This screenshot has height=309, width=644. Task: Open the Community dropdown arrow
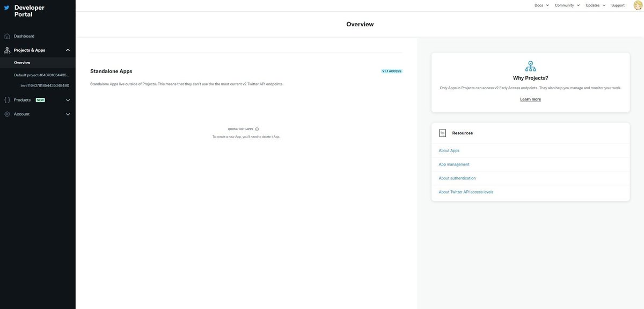(x=578, y=5)
